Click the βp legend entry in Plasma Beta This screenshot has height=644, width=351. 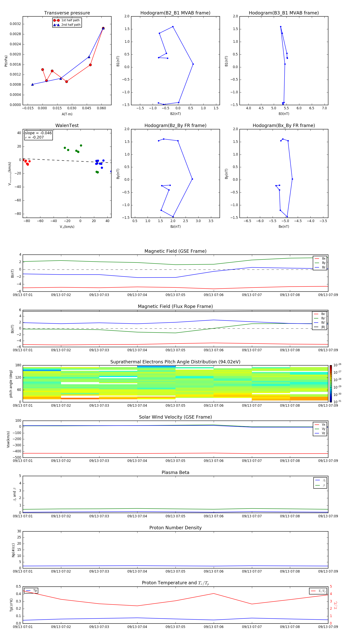[320, 480]
